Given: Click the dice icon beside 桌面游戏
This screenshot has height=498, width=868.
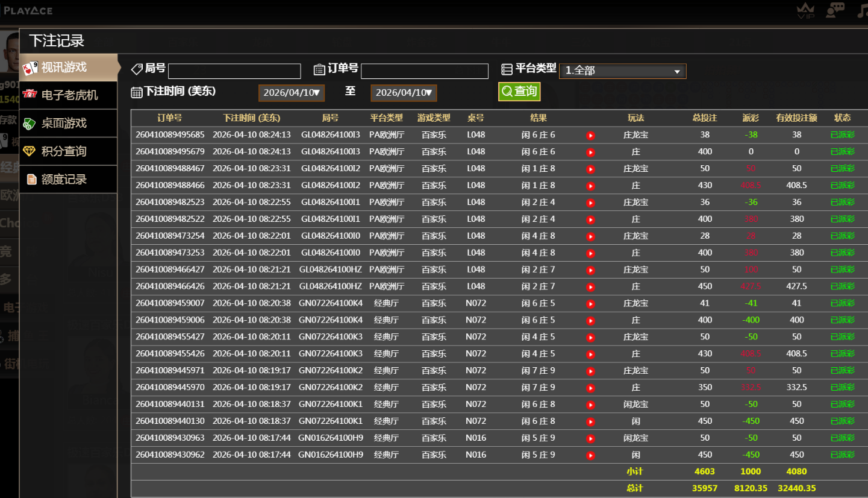Looking at the screenshot, I should coord(28,123).
